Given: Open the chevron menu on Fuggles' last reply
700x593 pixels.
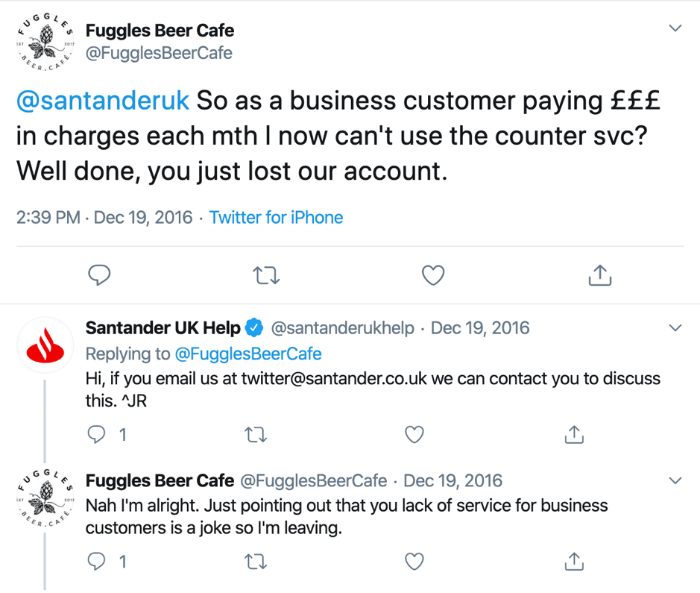Looking at the screenshot, I should [675, 480].
